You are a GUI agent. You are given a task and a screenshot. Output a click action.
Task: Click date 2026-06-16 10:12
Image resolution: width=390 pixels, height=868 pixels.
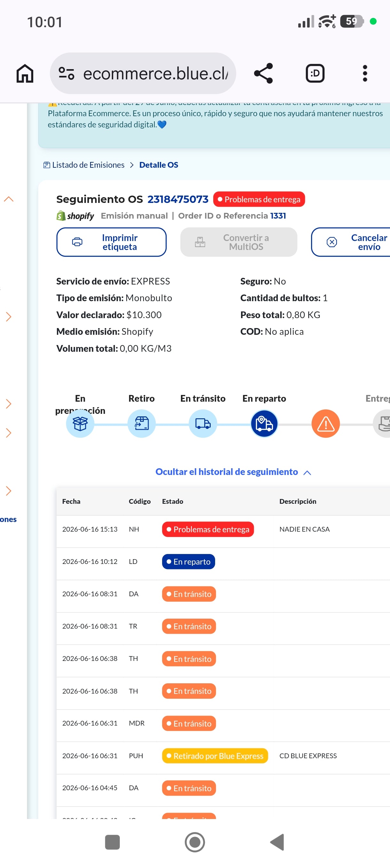tap(90, 562)
